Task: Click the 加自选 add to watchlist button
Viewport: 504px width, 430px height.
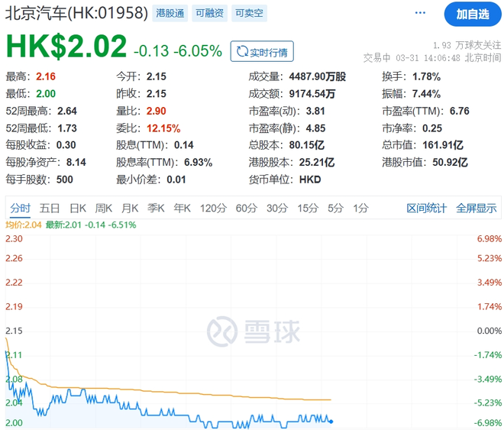Action: click(x=473, y=13)
